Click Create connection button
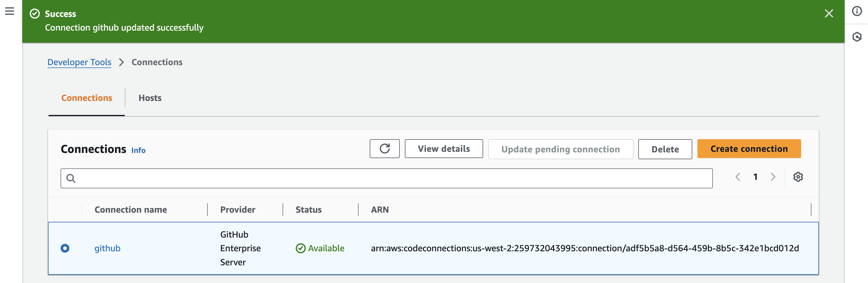The image size is (868, 283). point(749,149)
